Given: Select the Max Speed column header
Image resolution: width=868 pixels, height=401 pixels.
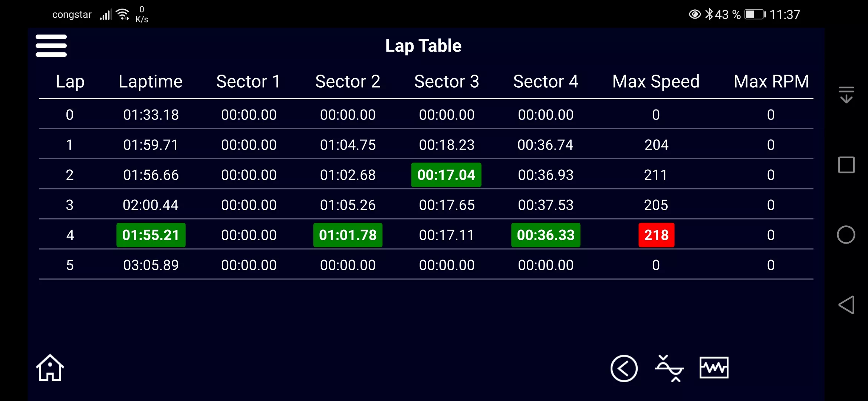Looking at the screenshot, I should (x=656, y=82).
